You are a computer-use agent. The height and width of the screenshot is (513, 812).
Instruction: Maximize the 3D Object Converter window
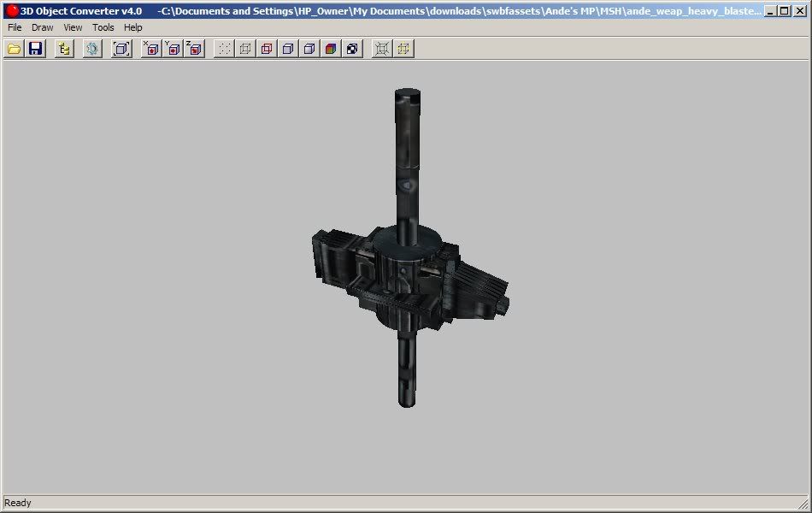(x=785, y=11)
